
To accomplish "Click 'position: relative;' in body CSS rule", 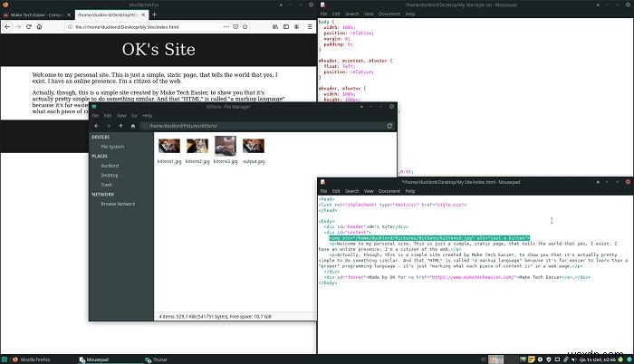I will 349,34.
